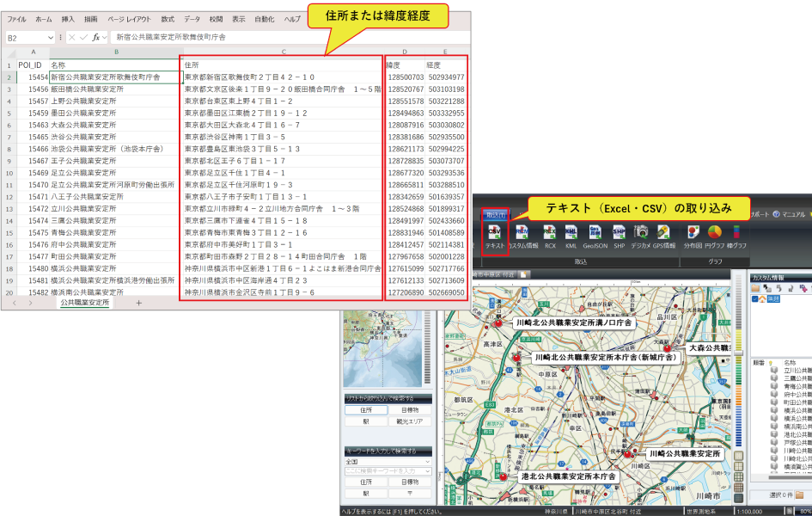
Task: Click 駅 button under list search
Action: (x=366, y=421)
